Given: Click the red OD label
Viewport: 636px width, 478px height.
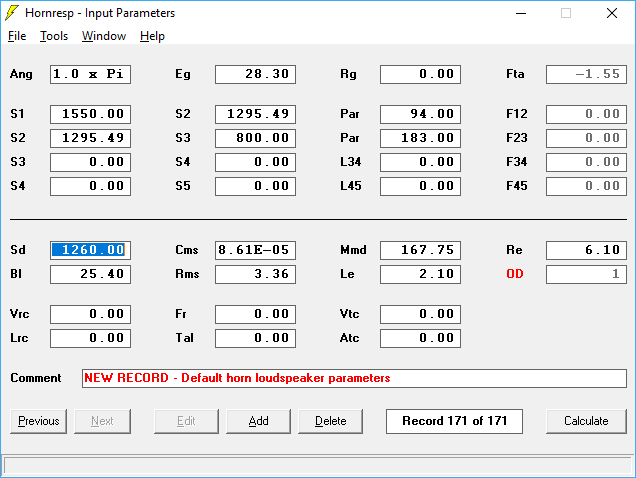Looking at the screenshot, I should [x=515, y=274].
